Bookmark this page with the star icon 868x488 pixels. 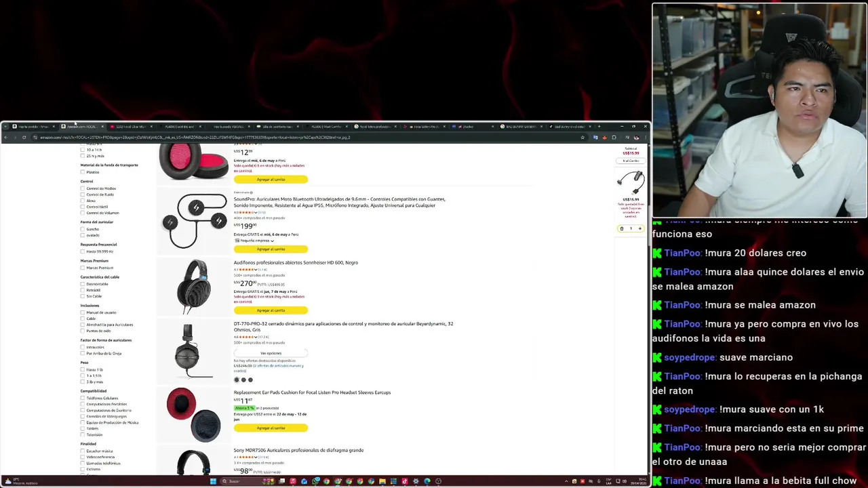click(x=582, y=138)
